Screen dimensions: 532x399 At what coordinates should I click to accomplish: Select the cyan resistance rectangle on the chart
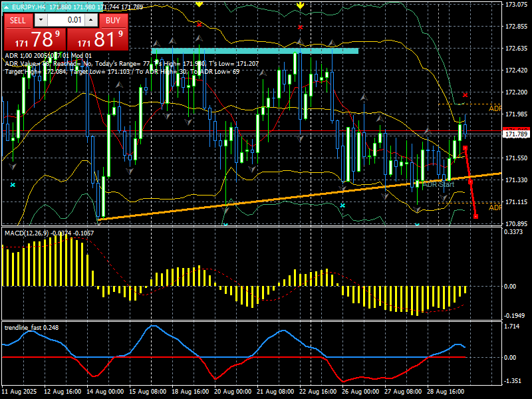255,51
